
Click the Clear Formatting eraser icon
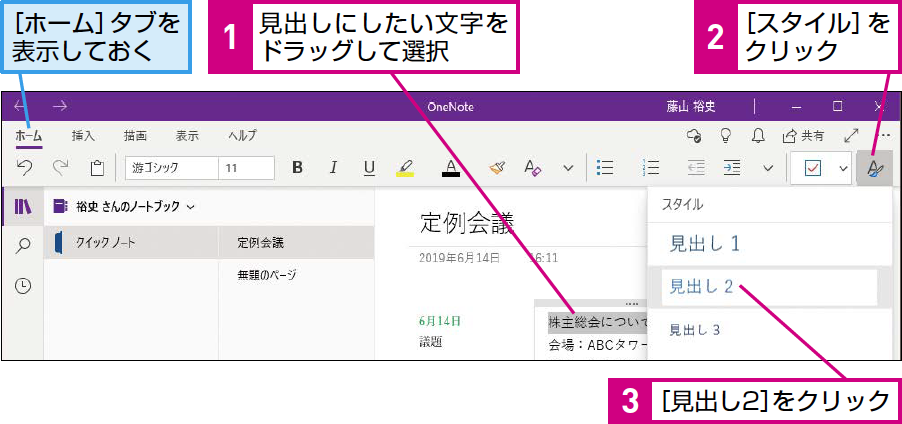point(533,167)
